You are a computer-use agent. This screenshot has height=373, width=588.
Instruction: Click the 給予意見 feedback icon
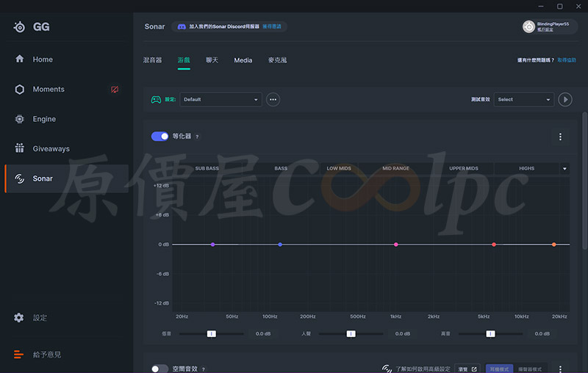19,354
